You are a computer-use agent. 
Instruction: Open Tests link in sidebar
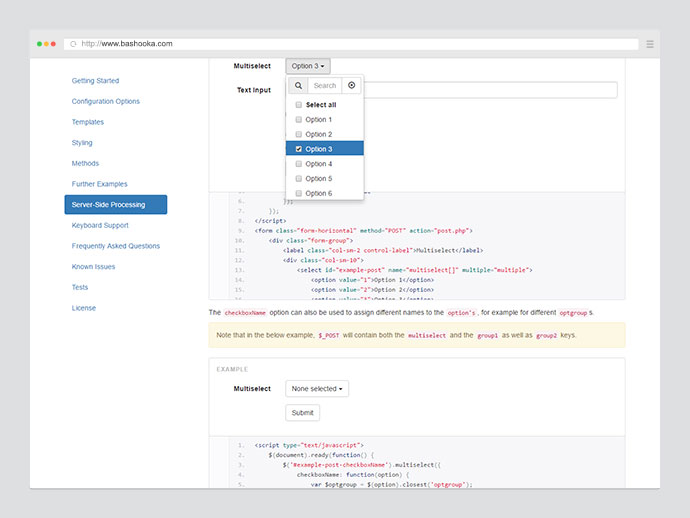pyautogui.click(x=80, y=287)
